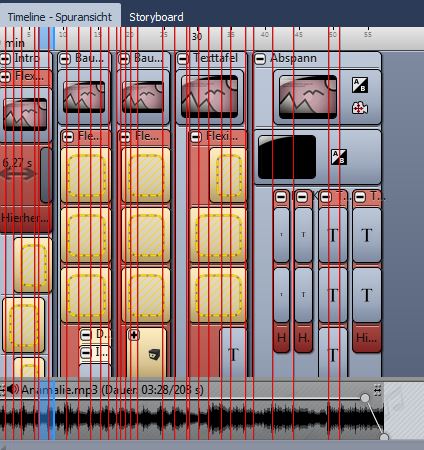The width and height of the screenshot is (424, 450).
Task: Select the Texttafel chapter image thumbnail
Action: (210, 96)
